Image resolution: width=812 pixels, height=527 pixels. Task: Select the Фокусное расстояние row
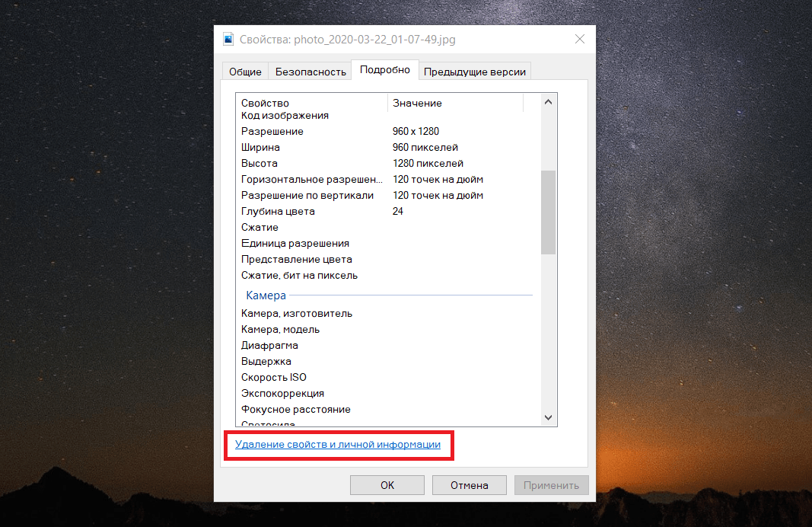click(x=295, y=409)
